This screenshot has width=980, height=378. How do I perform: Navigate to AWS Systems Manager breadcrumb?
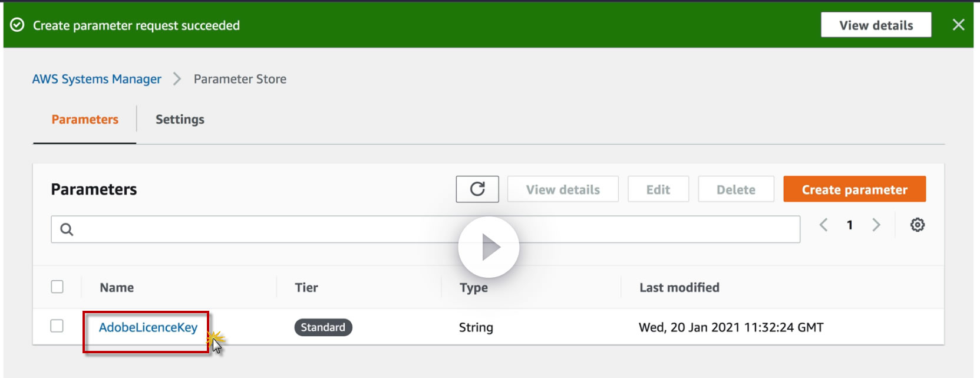pyautogui.click(x=97, y=79)
